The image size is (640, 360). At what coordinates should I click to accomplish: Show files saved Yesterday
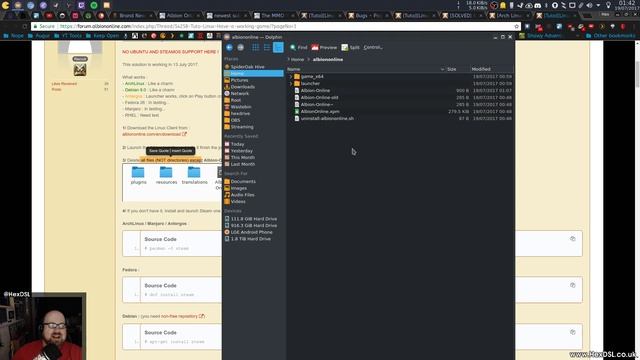pos(253,151)
